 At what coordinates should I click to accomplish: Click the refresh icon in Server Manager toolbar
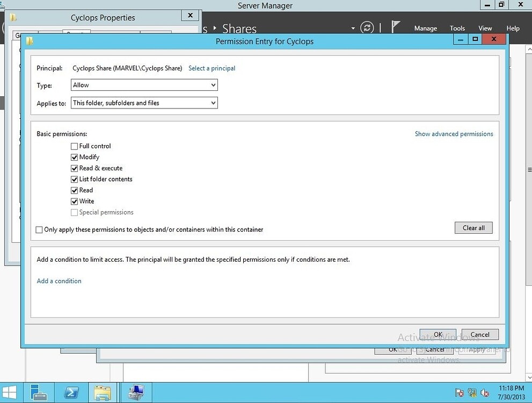click(x=367, y=28)
